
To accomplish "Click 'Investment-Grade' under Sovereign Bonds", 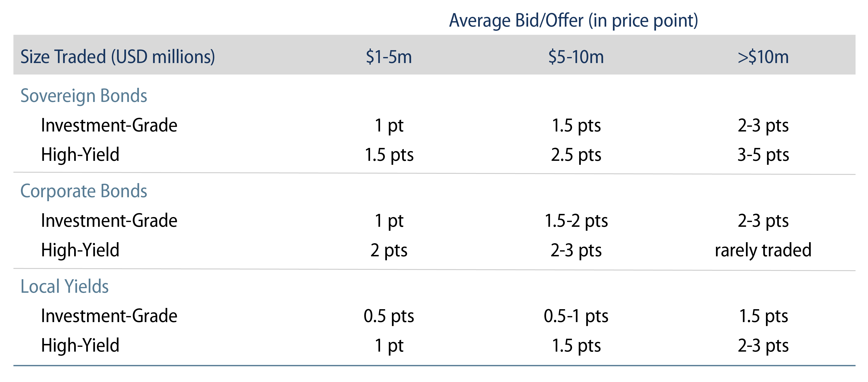I will (x=109, y=125).
